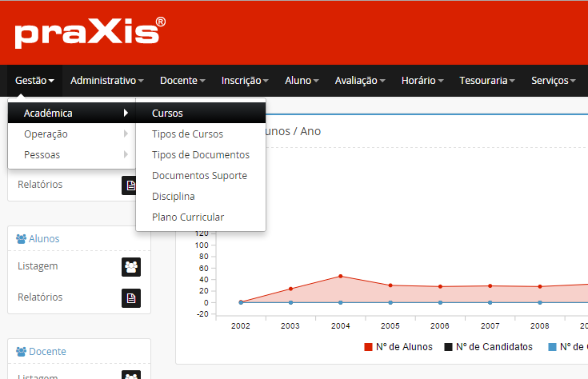Toggle the Nº de Candidatos series in the legend
This screenshot has width=588, height=379.
tap(488, 347)
